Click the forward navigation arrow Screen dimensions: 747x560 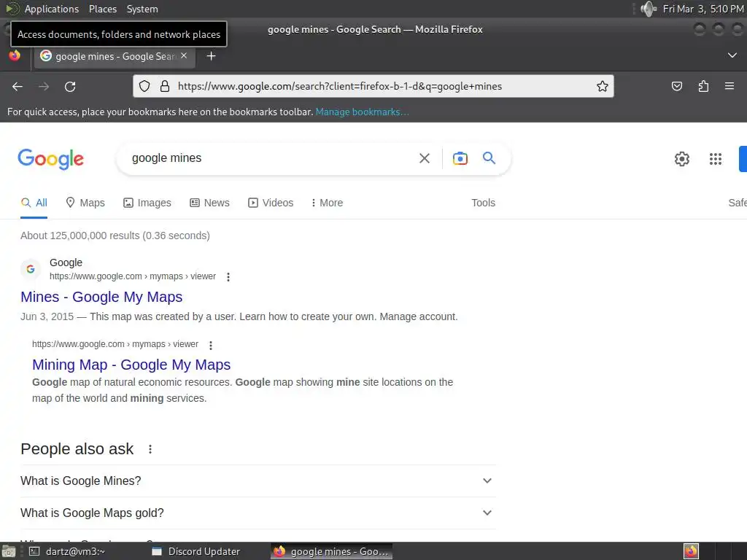click(x=44, y=86)
